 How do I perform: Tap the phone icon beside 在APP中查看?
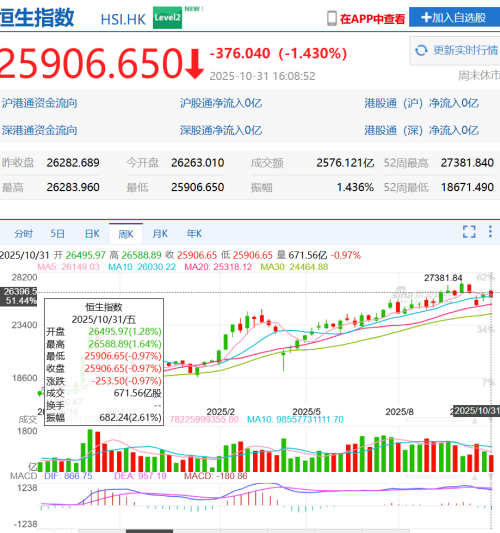coord(332,18)
